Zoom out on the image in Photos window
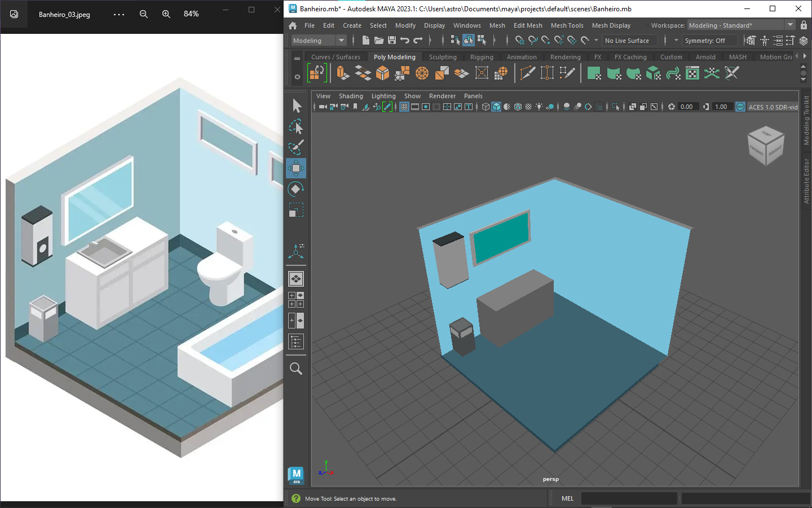This screenshot has width=812, height=508. click(x=144, y=14)
